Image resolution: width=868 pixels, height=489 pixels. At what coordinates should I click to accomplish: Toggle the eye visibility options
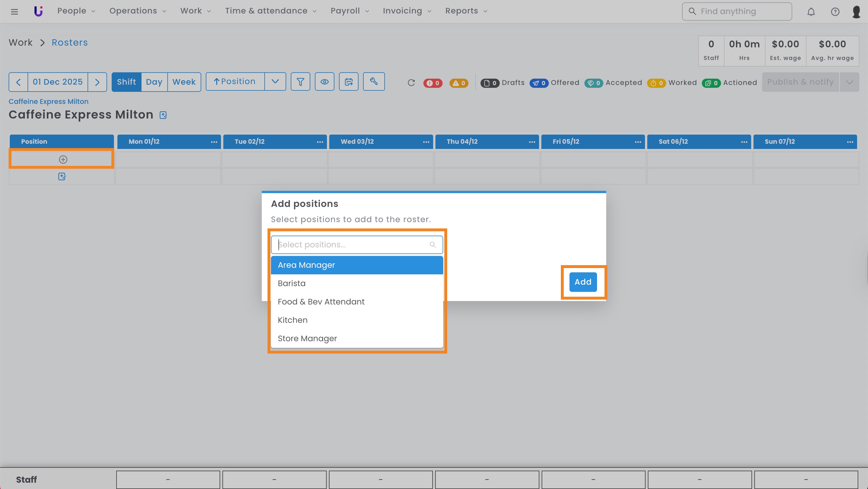click(324, 81)
